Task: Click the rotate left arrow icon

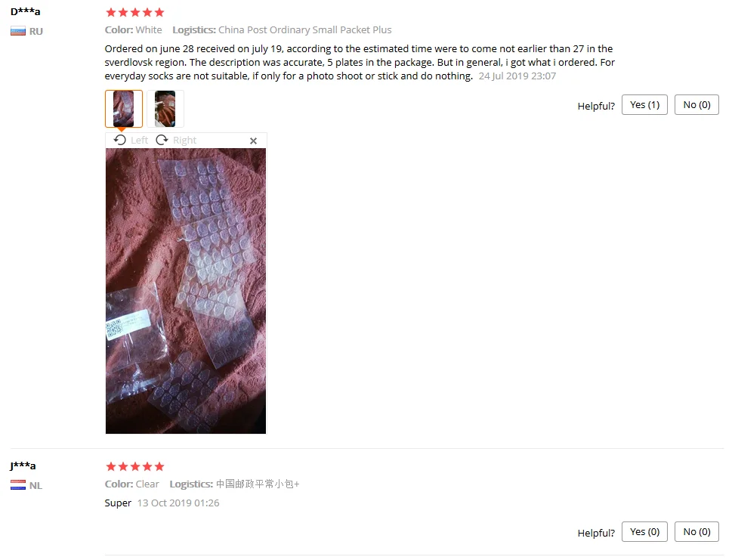Action: (120, 140)
